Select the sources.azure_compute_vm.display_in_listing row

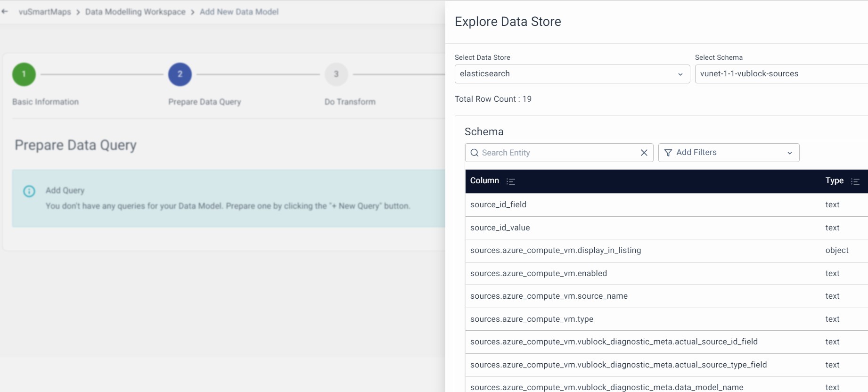coord(555,250)
